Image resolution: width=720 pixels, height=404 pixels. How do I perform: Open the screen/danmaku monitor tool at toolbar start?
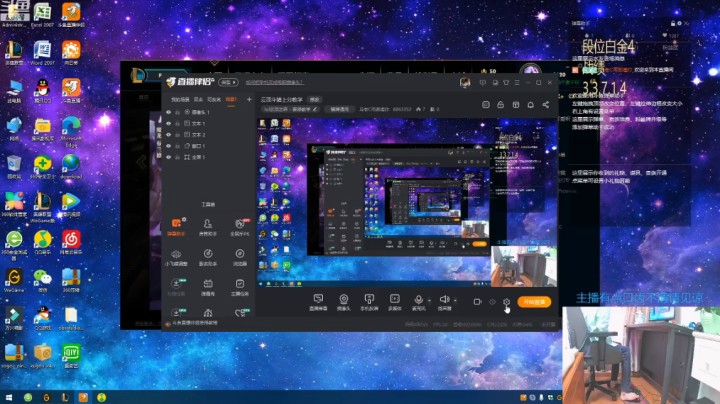click(x=318, y=302)
